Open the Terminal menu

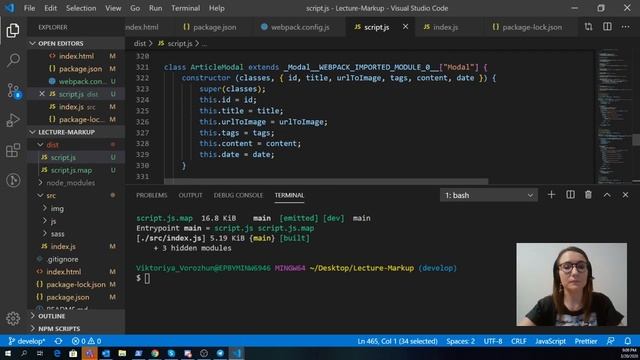click(186, 8)
